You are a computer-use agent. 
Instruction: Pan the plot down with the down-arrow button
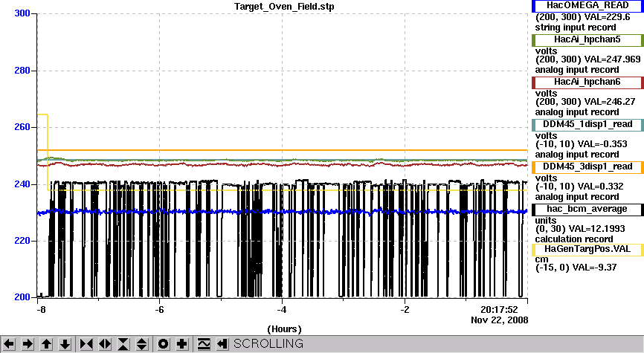point(65,343)
